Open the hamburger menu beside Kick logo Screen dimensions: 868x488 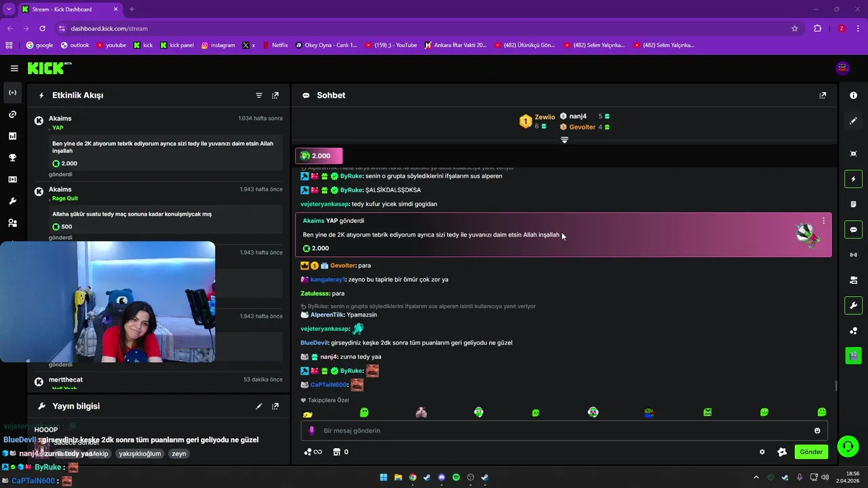[14, 68]
